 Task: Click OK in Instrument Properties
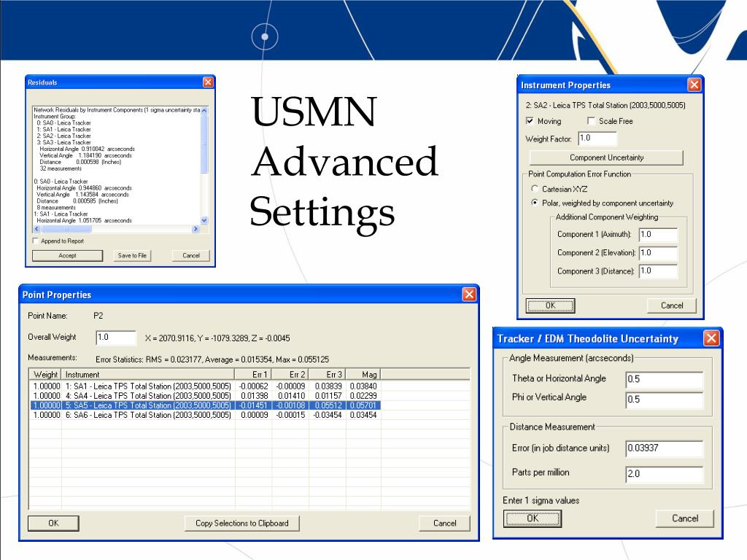[550, 306]
